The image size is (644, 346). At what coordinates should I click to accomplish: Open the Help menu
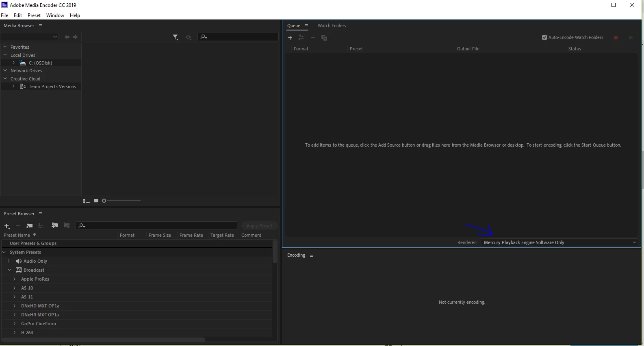75,15
